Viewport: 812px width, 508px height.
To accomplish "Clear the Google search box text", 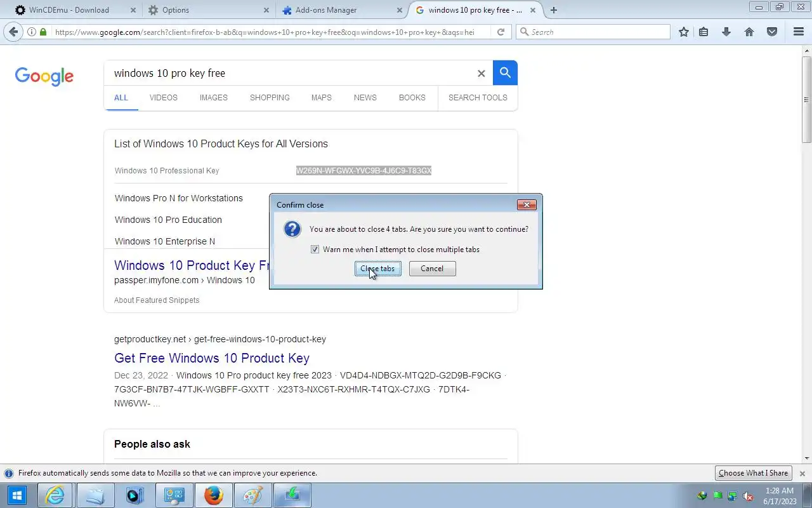I will 481,74.
